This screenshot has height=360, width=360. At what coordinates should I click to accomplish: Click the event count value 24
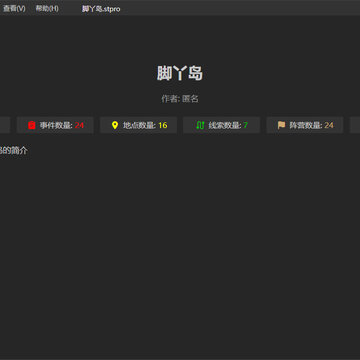(79, 125)
